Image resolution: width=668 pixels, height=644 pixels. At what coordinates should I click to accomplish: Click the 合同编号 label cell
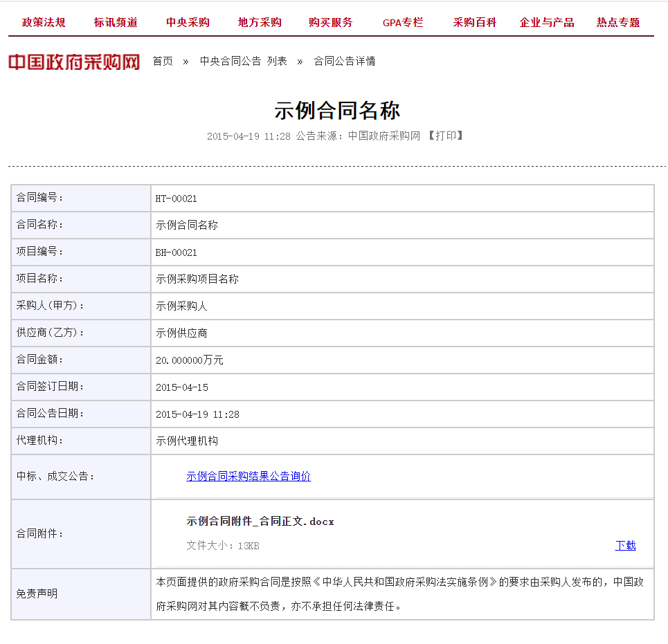81,198
